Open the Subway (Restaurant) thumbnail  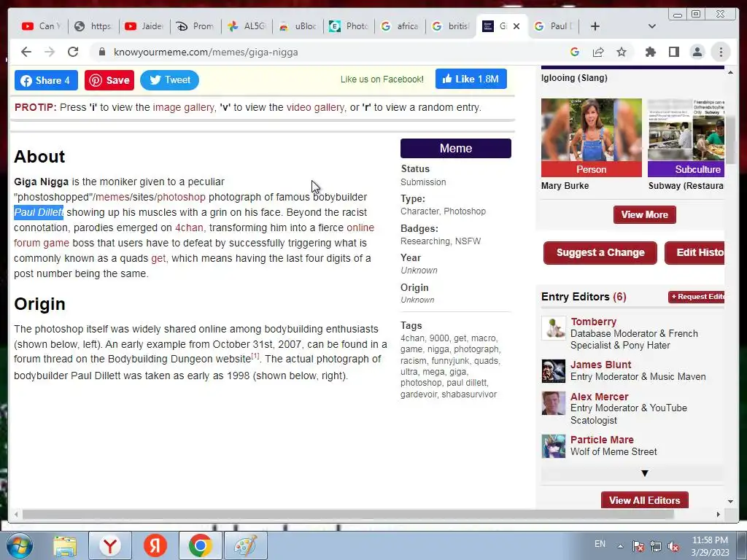coord(686,138)
